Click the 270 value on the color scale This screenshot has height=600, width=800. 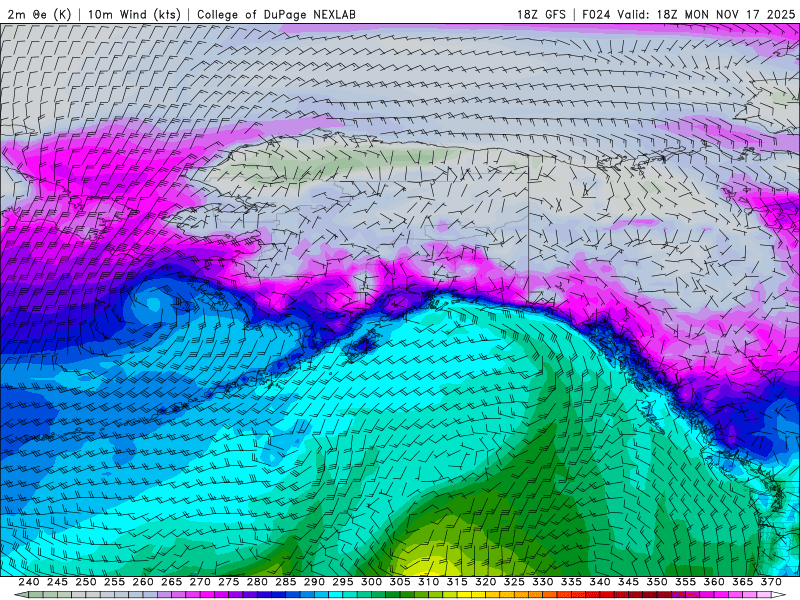[201, 582]
